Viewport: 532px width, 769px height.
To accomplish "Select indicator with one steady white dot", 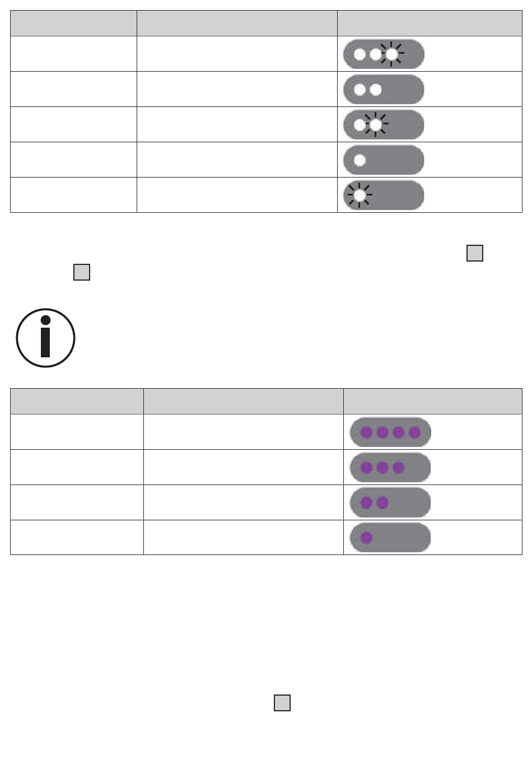I will coord(384,160).
